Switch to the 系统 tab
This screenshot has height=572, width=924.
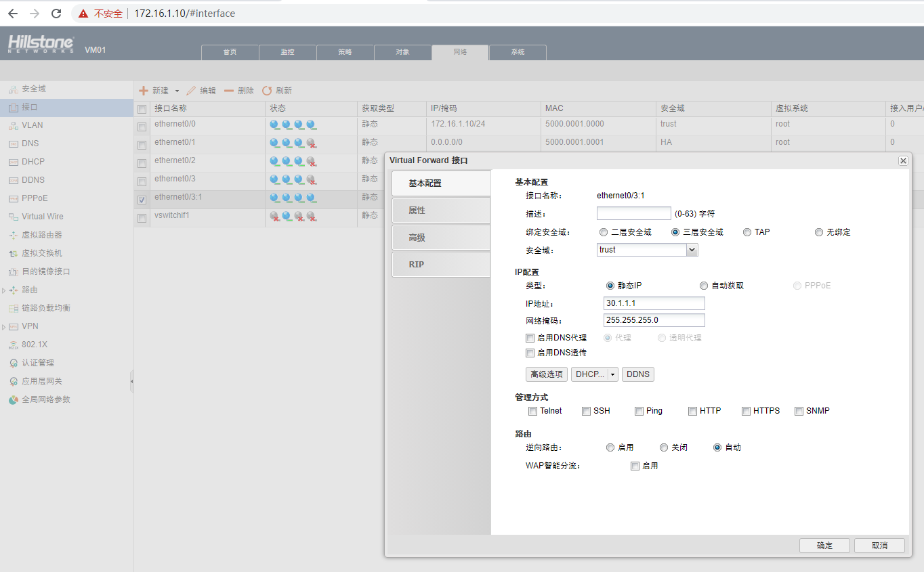click(518, 52)
